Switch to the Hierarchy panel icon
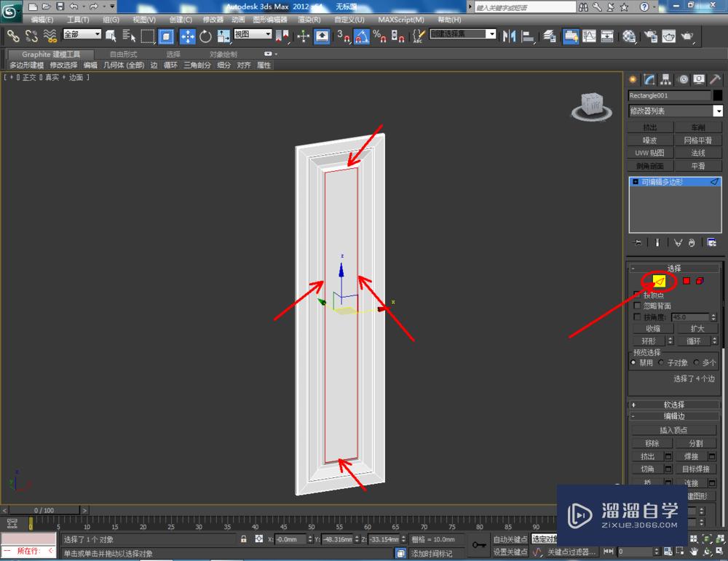Image resolution: width=728 pixels, height=561 pixels. point(666,79)
